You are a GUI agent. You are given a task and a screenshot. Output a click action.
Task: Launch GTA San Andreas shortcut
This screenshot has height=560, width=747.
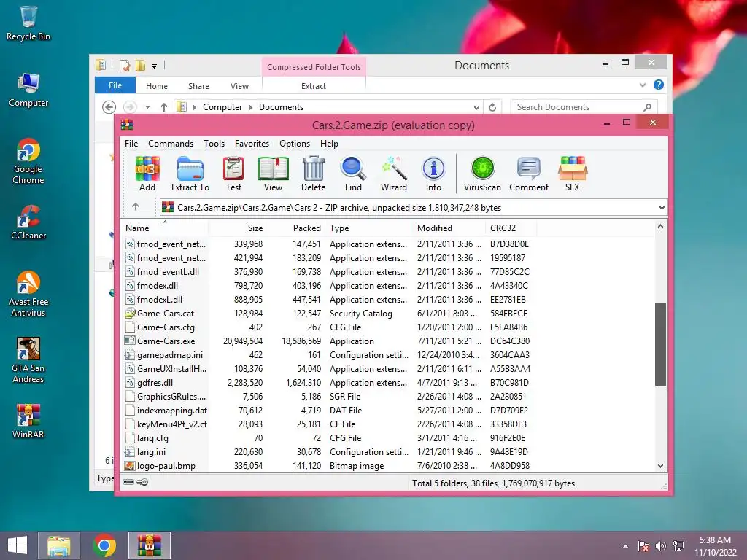28,360
